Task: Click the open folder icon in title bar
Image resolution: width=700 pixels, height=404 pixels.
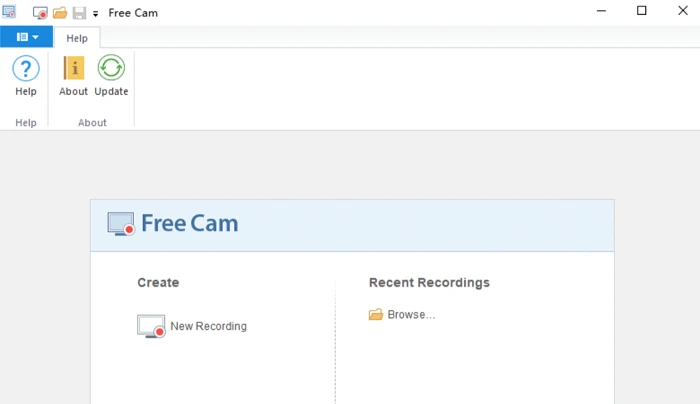Action: pyautogui.click(x=60, y=12)
